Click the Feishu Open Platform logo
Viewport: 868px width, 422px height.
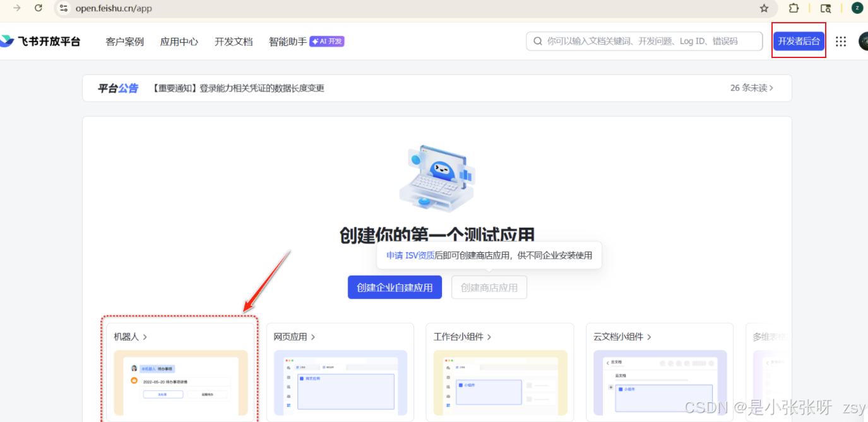[x=40, y=42]
